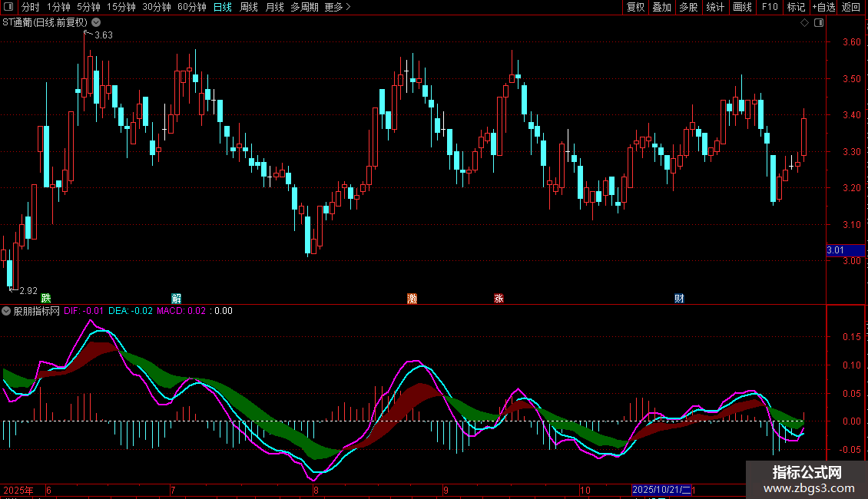Switch to the 周线 weekly period

[x=249, y=7]
